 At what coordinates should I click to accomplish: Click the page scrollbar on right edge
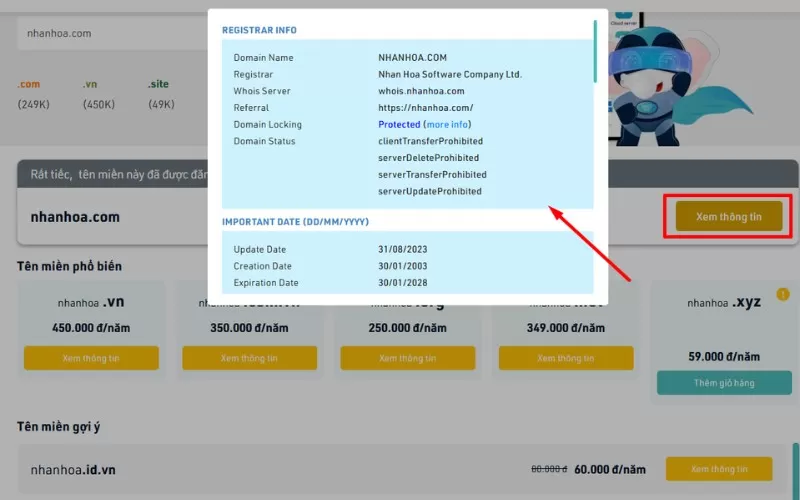[795, 470]
